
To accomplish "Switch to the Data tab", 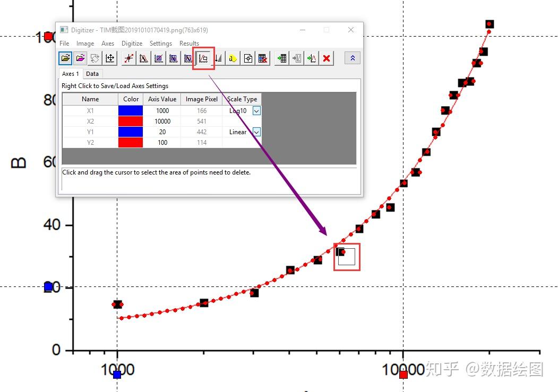I will (x=92, y=74).
